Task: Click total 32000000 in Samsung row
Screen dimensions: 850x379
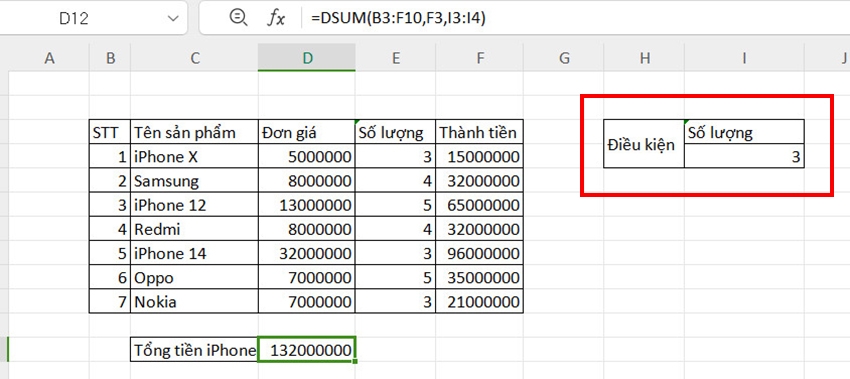Action: pyautogui.click(x=480, y=181)
